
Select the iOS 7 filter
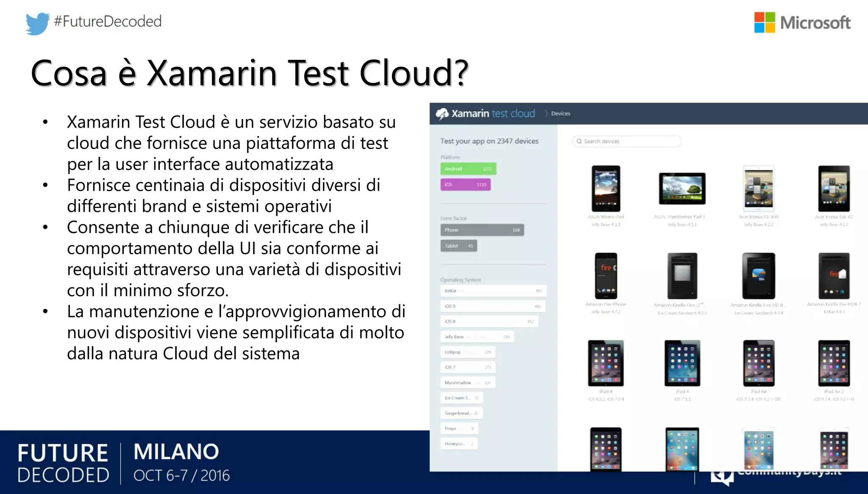(x=468, y=367)
